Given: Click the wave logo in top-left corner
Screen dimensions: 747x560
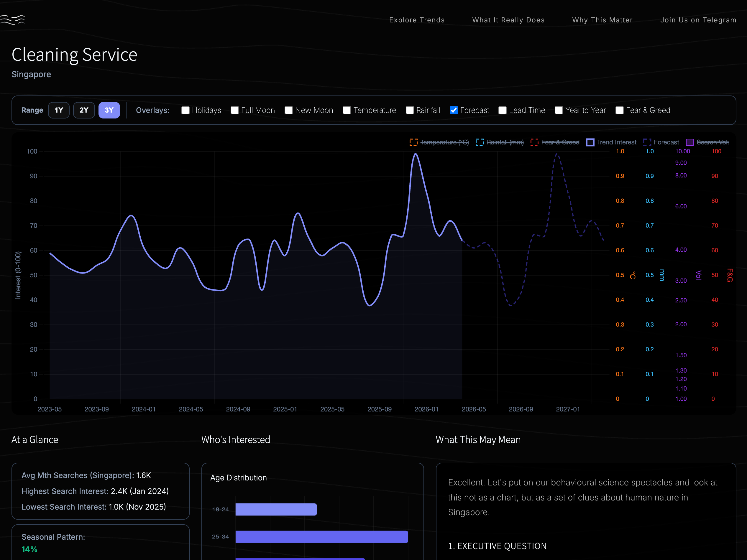Looking at the screenshot, I should click(12, 19).
